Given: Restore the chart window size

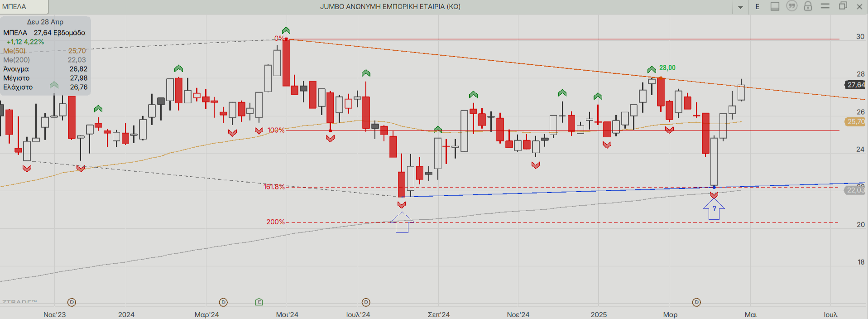Looking at the screenshot, I should (843, 6).
